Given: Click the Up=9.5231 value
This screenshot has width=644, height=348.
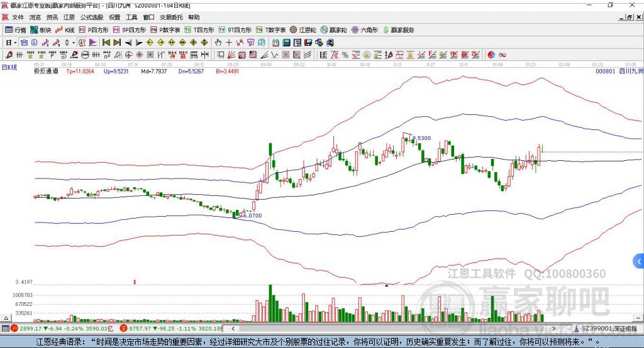Looking at the screenshot, I should pyautogui.click(x=116, y=71).
